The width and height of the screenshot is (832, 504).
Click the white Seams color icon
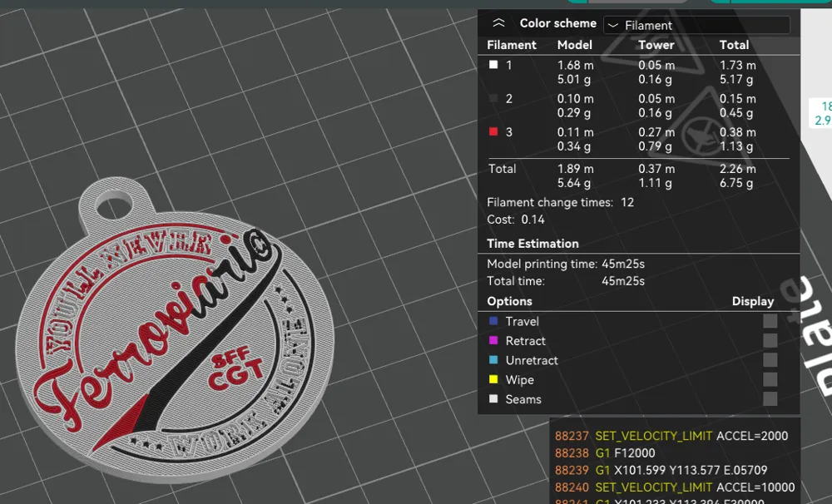point(493,399)
